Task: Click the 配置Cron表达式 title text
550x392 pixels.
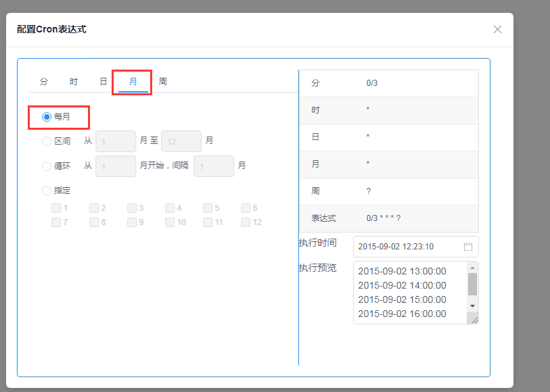Action: (51, 29)
